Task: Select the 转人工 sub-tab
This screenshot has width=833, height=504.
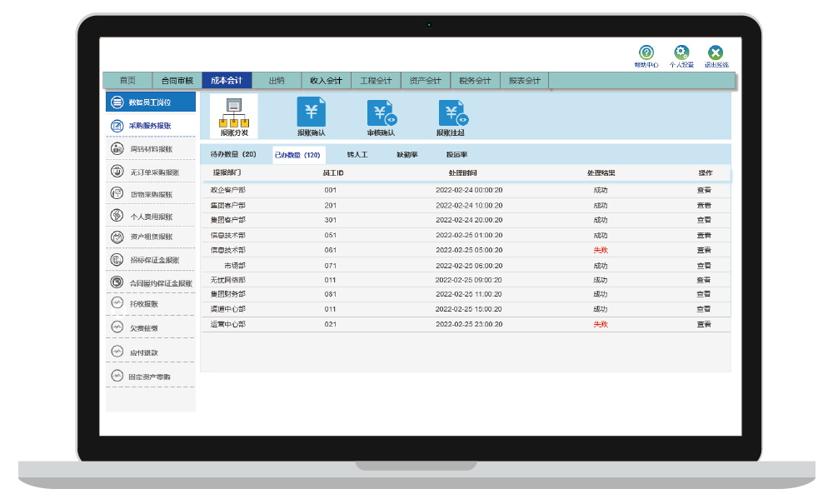Action: (357, 155)
